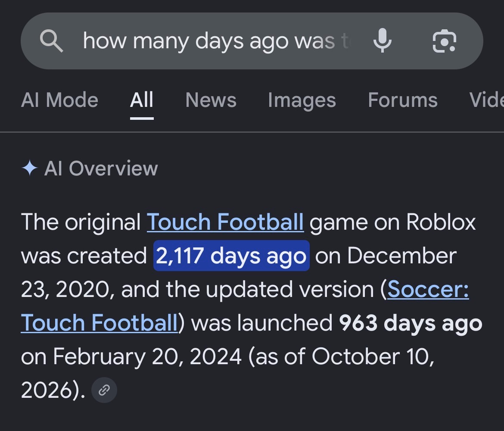Click the highlighted 2,117 days ago text
The image size is (504, 431).
231,256
